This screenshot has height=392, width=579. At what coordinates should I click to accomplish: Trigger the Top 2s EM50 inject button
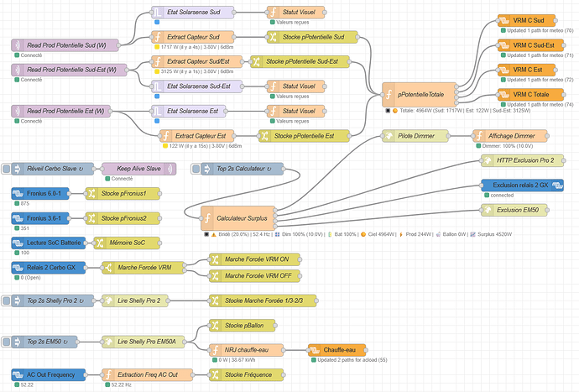click(6, 342)
